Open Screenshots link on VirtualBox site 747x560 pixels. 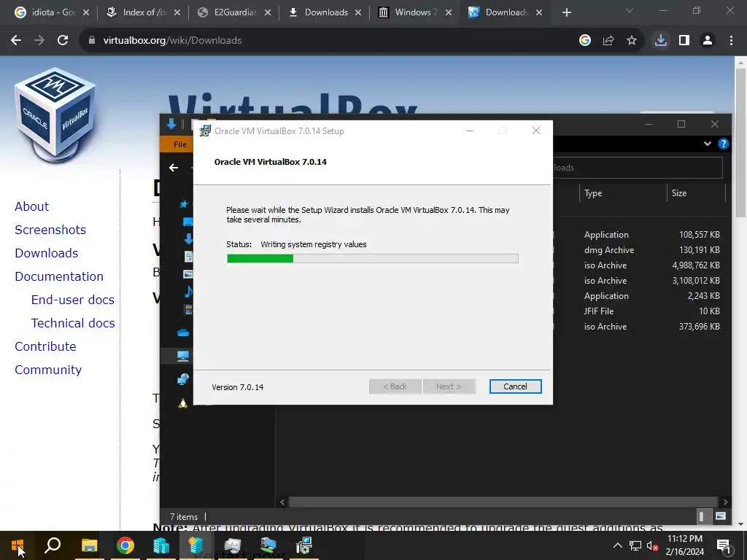pos(50,230)
